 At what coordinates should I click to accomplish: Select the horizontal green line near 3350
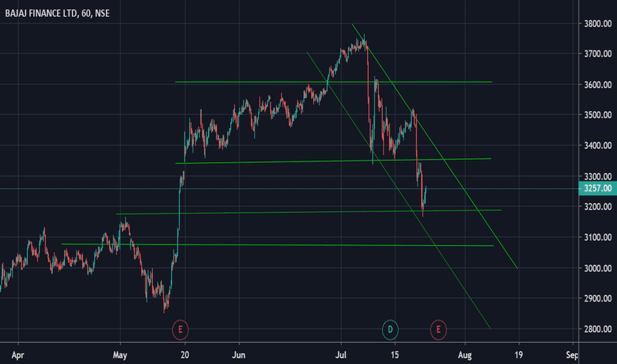click(x=334, y=161)
